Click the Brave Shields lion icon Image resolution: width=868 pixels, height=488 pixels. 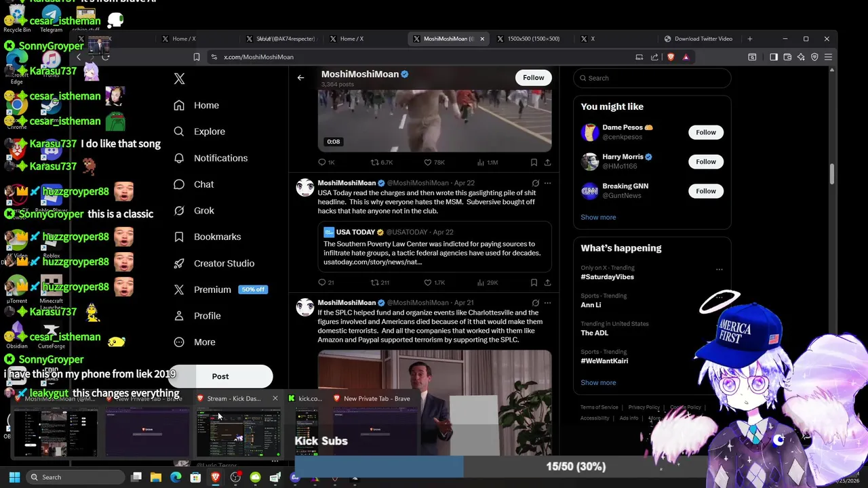pyautogui.click(x=671, y=58)
